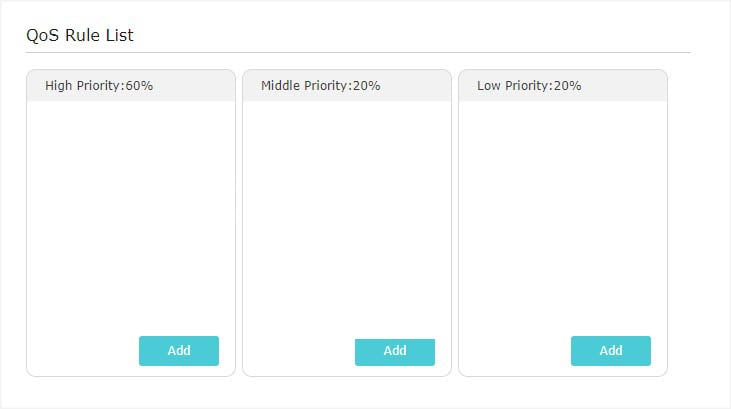The width and height of the screenshot is (731, 409).
Task: Add a rule to High Priority
Action: [x=179, y=351]
